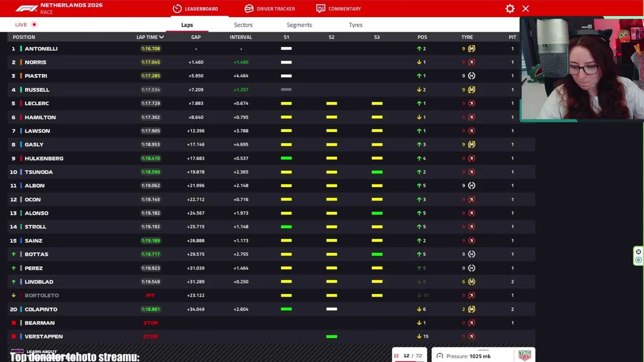The image size is (644, 362).
Task: Click the lap counter 12 / 72
Action: pos(412,356)
